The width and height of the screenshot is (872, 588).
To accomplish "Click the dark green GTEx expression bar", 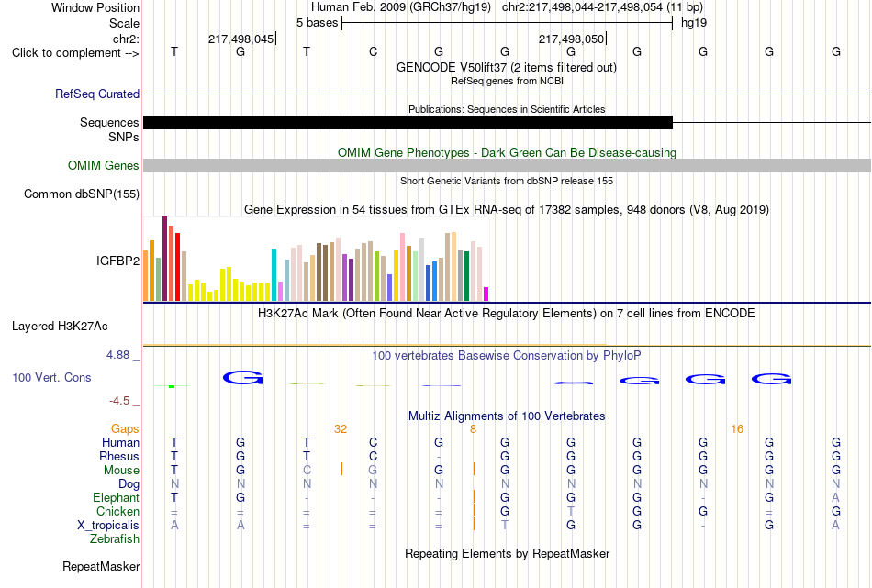I will click(466, 276).
